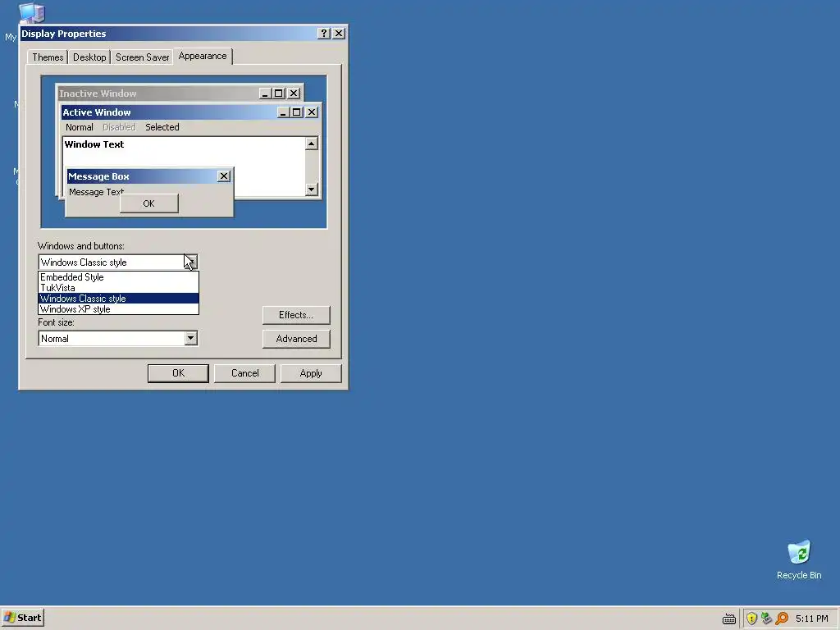
Task: Click the OK button in the preview Message Box
Action: (x=149, y=203)
